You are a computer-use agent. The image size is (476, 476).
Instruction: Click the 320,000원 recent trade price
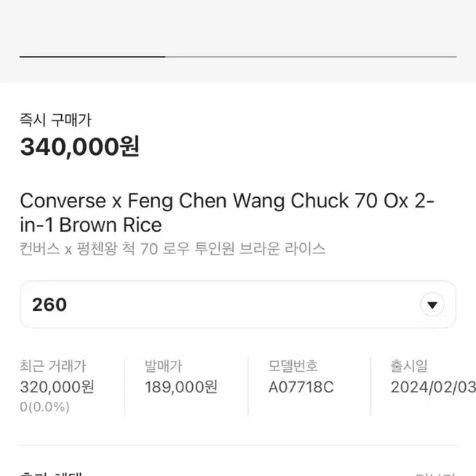[57, 387]
